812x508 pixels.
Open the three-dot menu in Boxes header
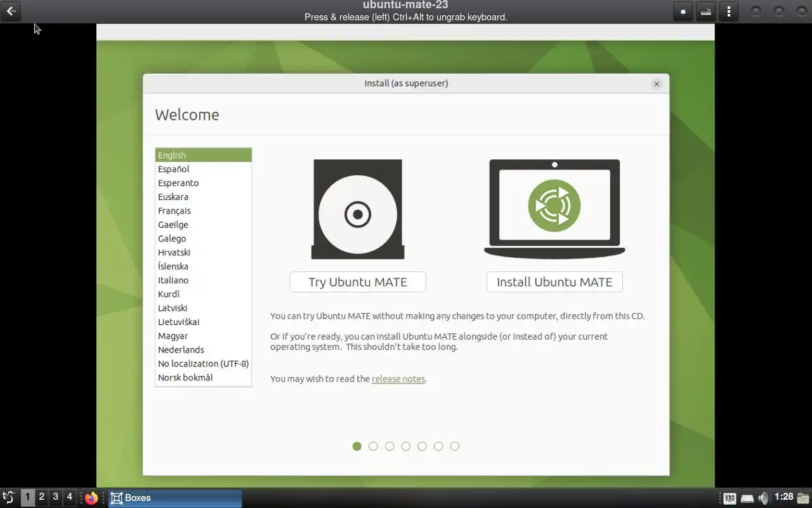tap(729, 11)
